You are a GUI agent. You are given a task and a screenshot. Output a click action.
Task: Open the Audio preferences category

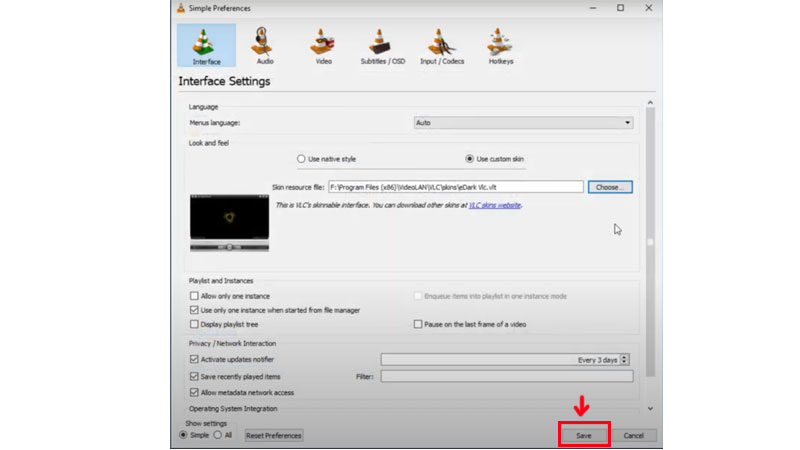264,45
